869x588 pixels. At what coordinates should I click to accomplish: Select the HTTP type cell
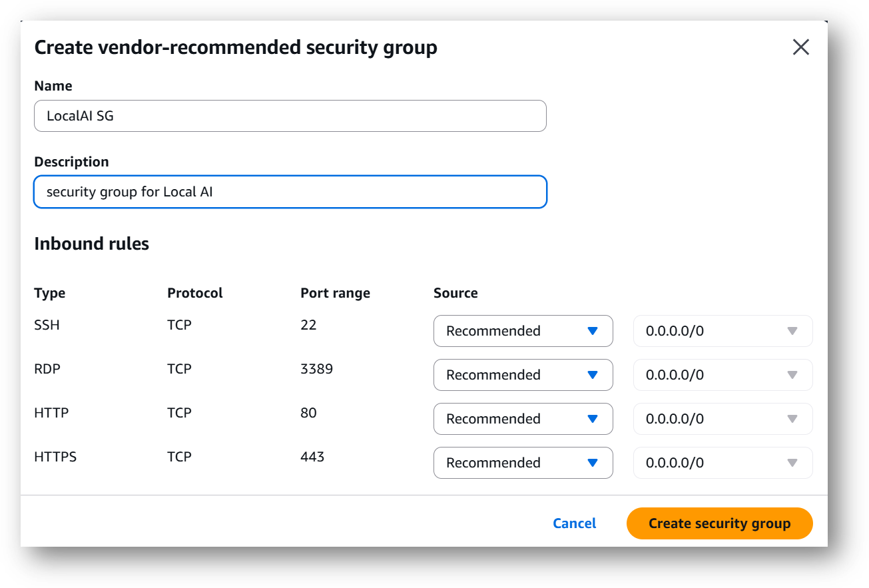pyautogui.click(x=51, y=413)
